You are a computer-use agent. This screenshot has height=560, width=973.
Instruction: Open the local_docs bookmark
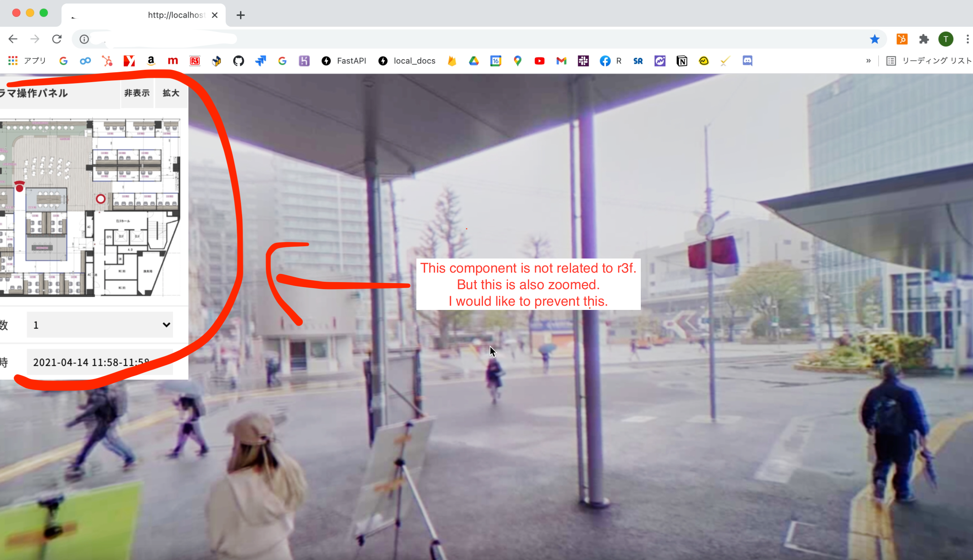[407, 61]
